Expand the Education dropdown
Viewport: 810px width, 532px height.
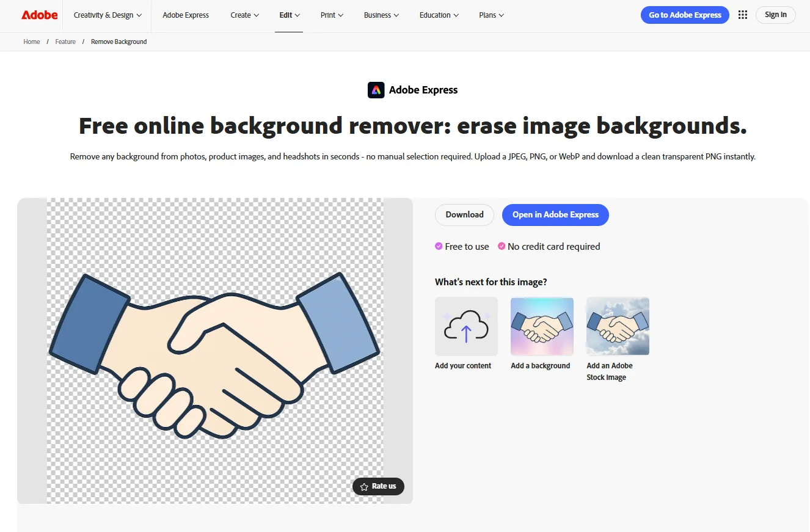coord(439,15)
